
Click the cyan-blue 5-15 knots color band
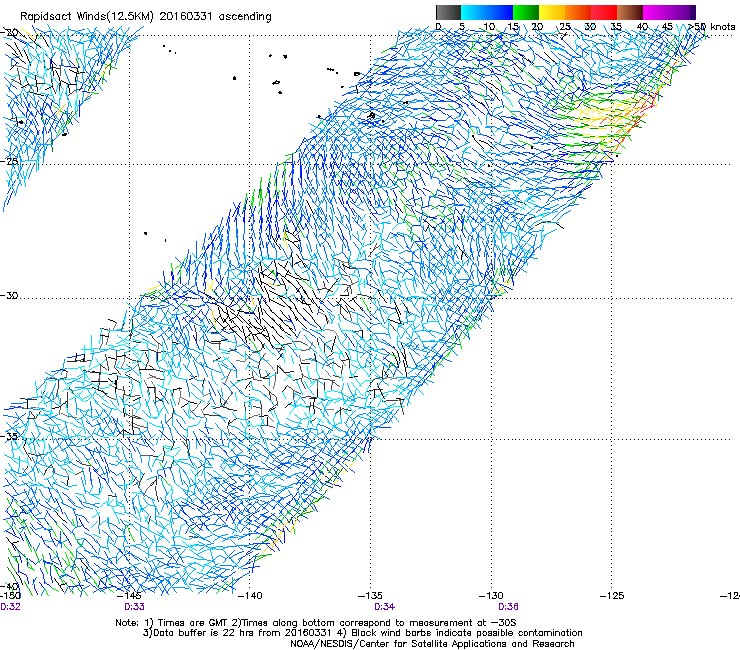click(487, 12)
